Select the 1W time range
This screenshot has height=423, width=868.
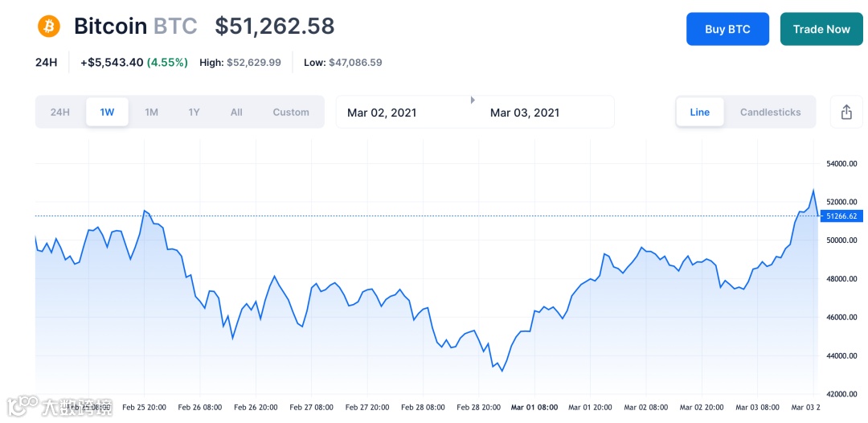[107, 113]
